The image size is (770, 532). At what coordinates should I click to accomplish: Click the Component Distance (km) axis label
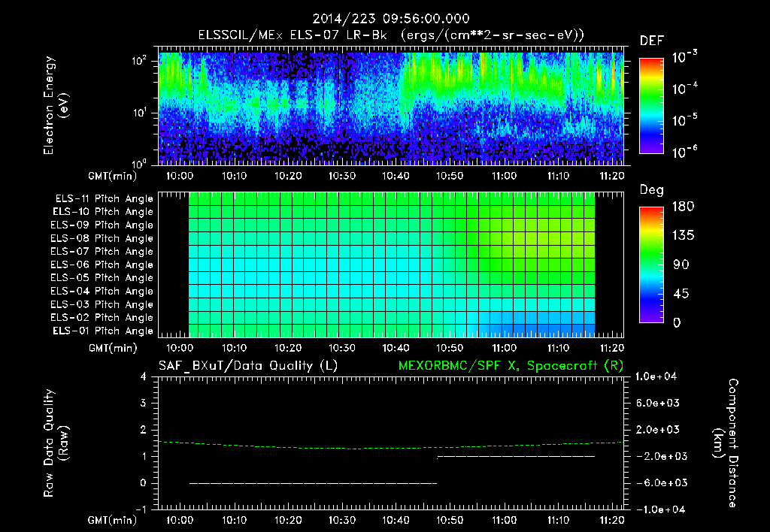[725, 443]
